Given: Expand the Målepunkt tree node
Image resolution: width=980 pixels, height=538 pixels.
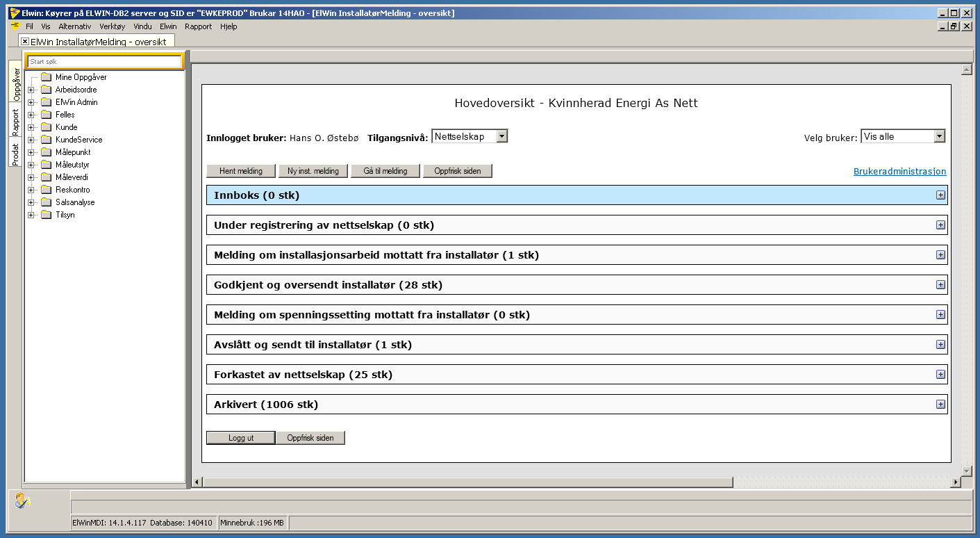Looking at the screenshot, I should 31,152.
